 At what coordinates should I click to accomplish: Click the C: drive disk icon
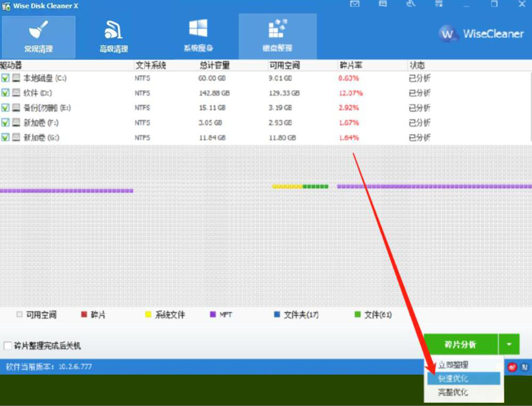[x=16, y=78]
